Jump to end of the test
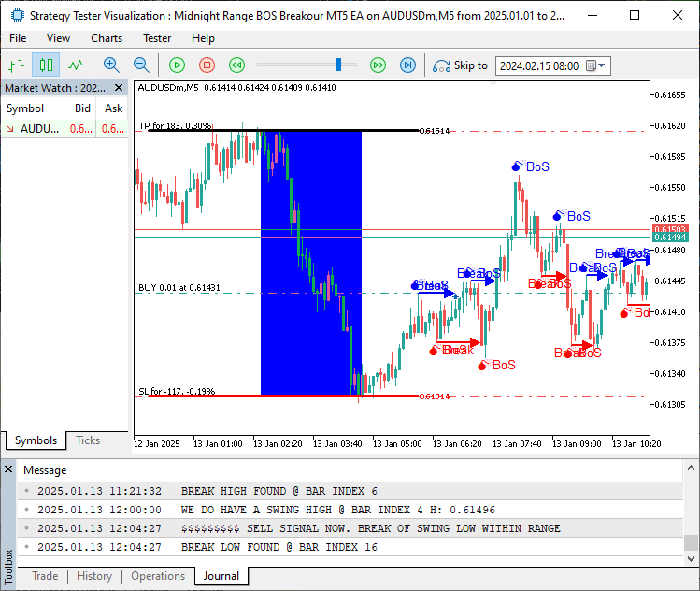 pos(407,65)
